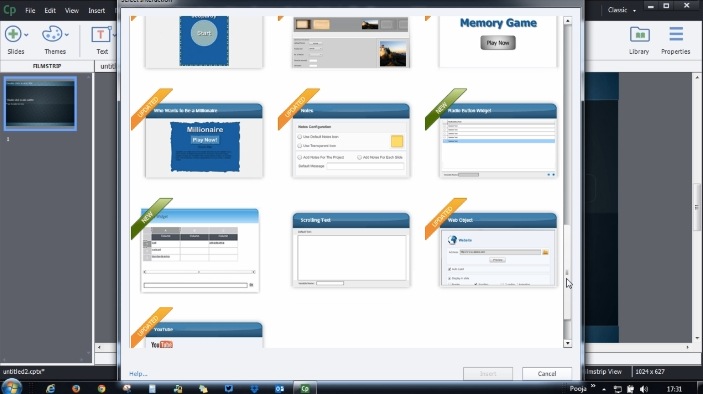The height and width of the screenshot is (394, 703).
Task: Cancel the Select Interaction dialog
Action: coord(547,373)
